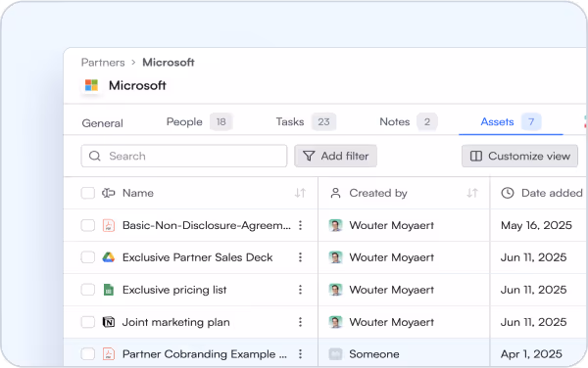Image resolution: width=588 pixels, height=368 pixels.
Task: Click Wouter Moyaert avatar in Joint marketing plan row
Action: click(x=335, y=322)
